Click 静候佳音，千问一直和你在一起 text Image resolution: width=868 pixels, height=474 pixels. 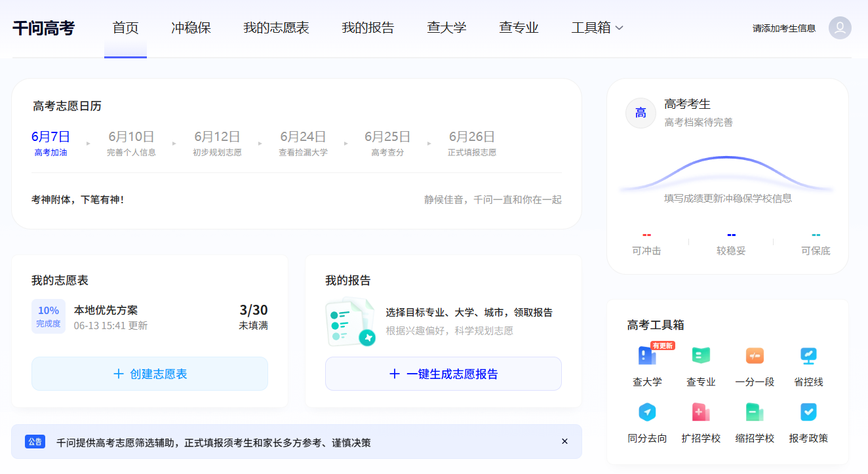tap(493, 199)
